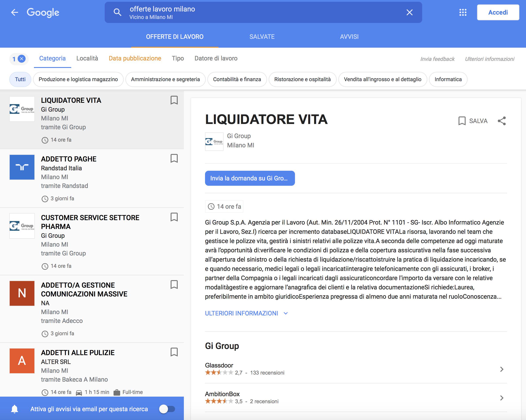Select Vendita all'ingrosso e al dettaglio chip
526x420 pixels.
tap(382, 79)
